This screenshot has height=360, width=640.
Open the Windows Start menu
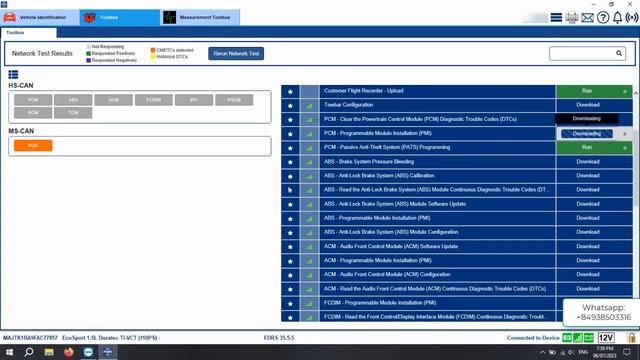9,352
